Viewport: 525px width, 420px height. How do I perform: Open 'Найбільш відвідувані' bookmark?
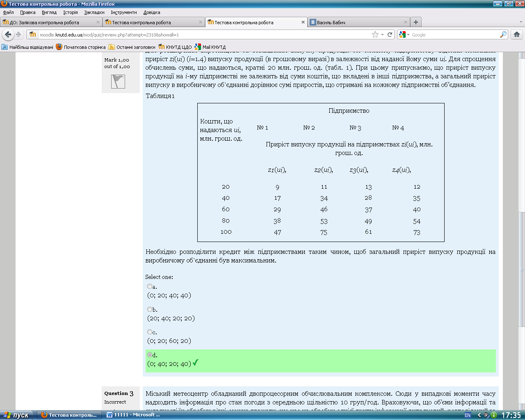pyautogui.click(x=27, y=47)
